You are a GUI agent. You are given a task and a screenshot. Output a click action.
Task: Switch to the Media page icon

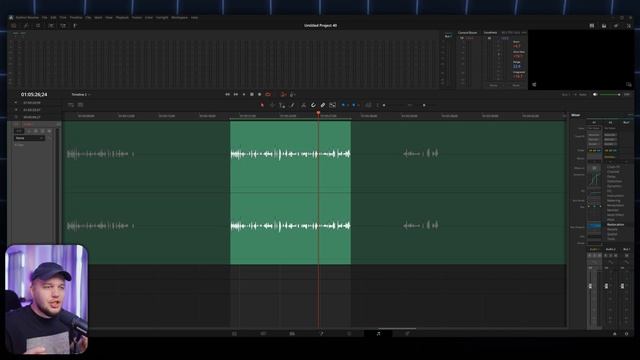pos(234,333)
